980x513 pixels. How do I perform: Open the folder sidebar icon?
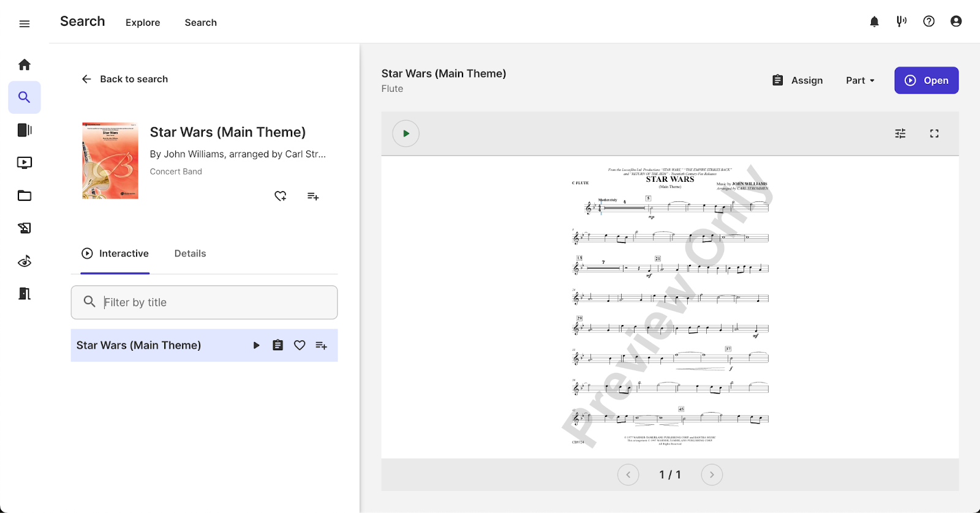[24, 196]
